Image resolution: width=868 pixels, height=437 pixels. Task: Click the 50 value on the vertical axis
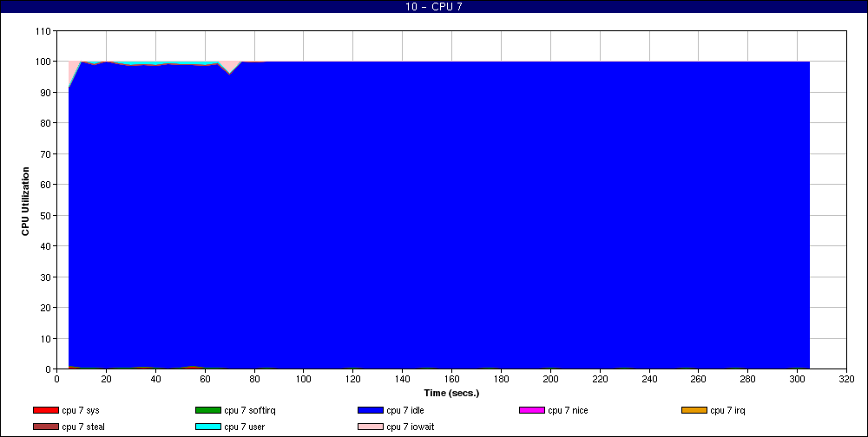[47, 215]
